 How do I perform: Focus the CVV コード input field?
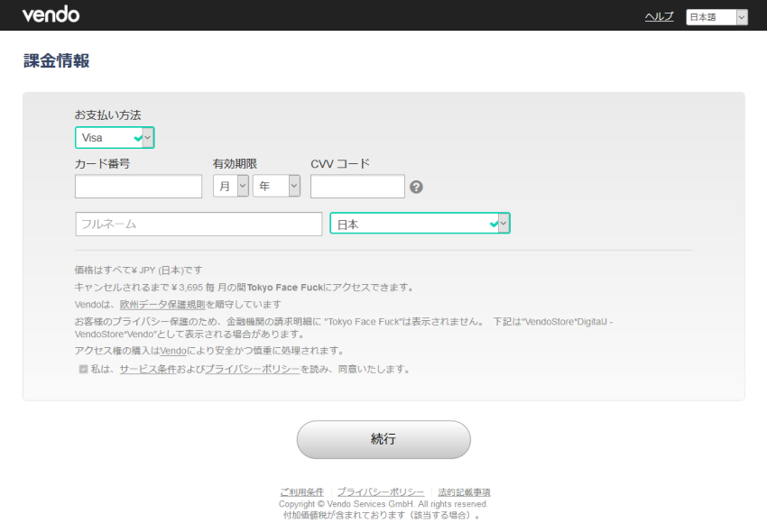tap(357, 187)
